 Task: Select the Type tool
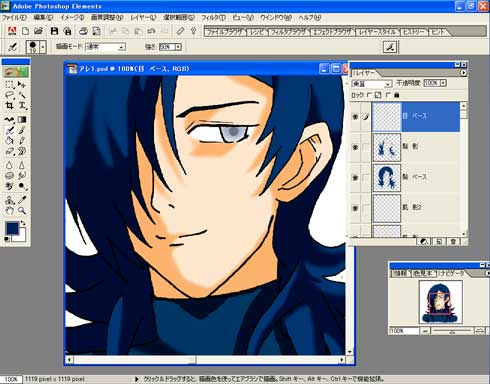pyautogui.click(x=22, y=106)
